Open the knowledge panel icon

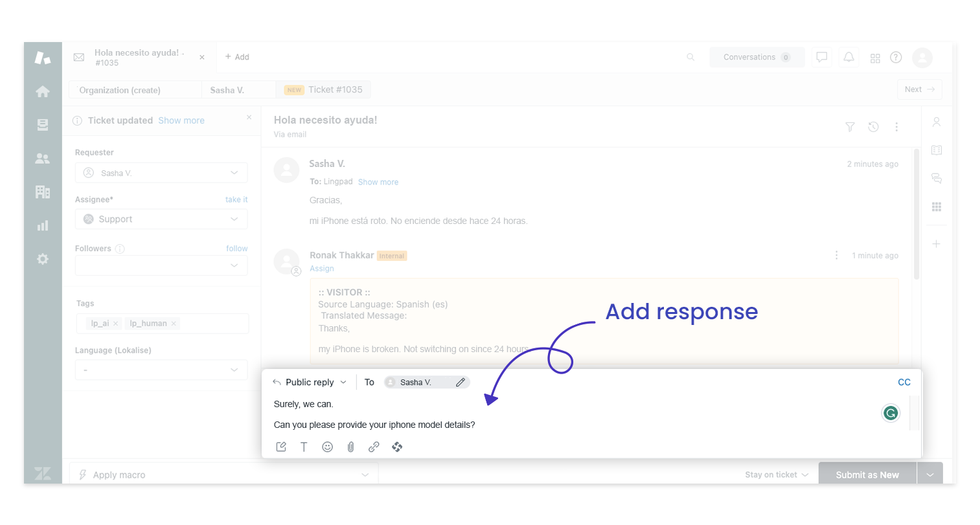(936, 150)
